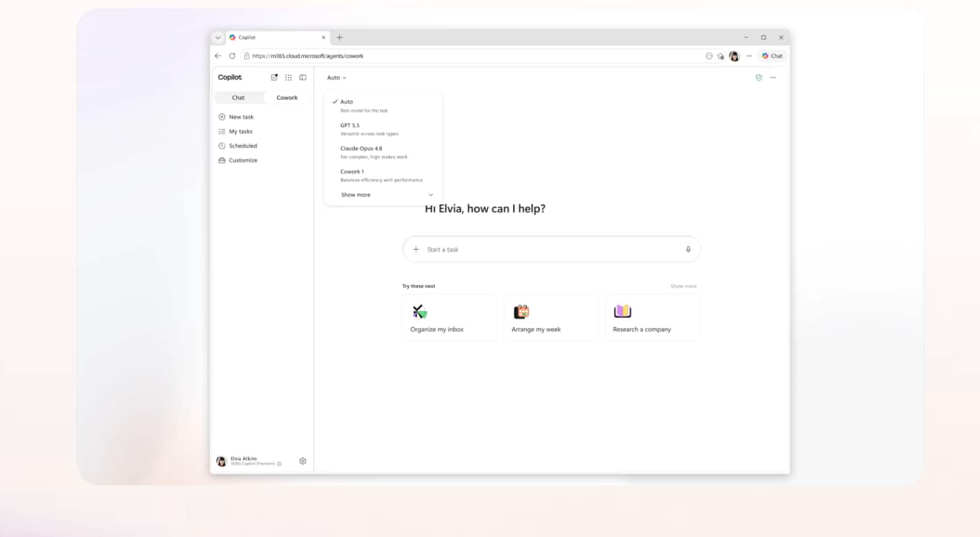Click Show more next to Try these next
The width and height of the screenshot is (980, 537).
pyautogui.click(x=683, y=286)
